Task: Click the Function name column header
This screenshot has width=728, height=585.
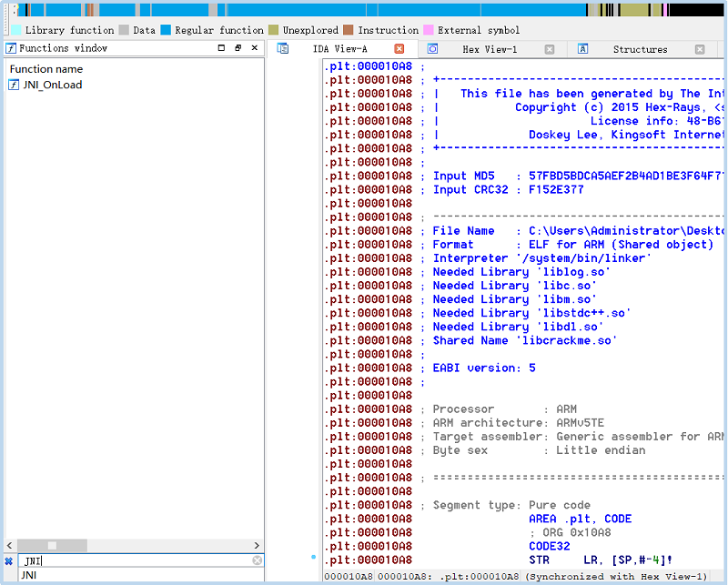Action: (x=46, y=69)
